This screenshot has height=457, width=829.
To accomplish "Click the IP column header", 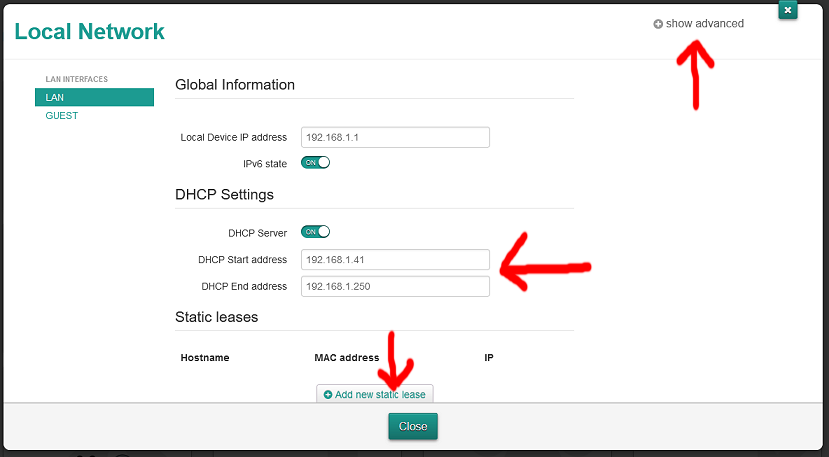I will coord(489,357).
